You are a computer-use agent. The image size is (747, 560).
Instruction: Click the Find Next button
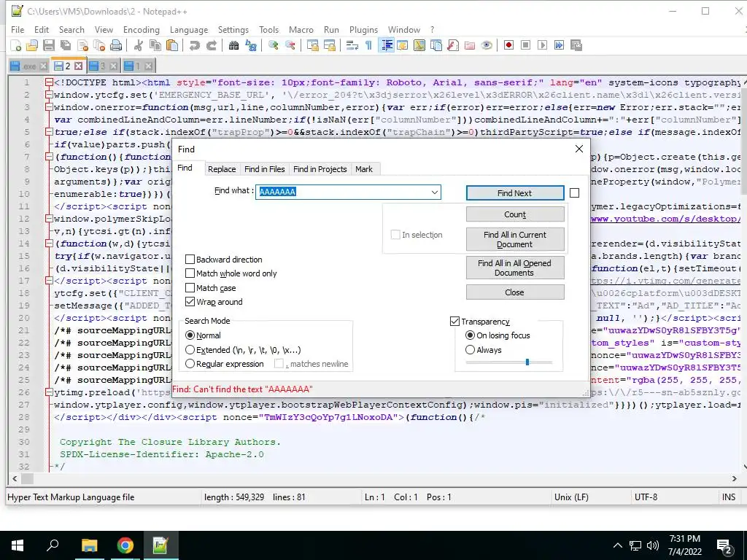point(515,192)
